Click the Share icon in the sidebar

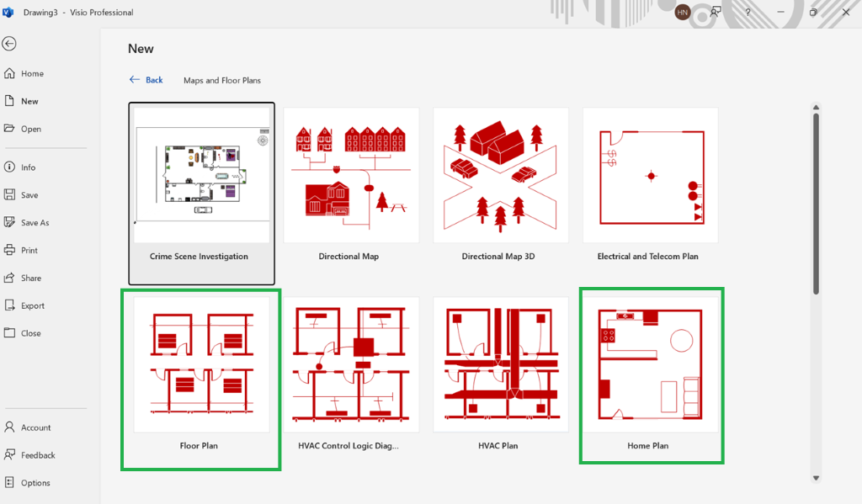click(9, 278)
